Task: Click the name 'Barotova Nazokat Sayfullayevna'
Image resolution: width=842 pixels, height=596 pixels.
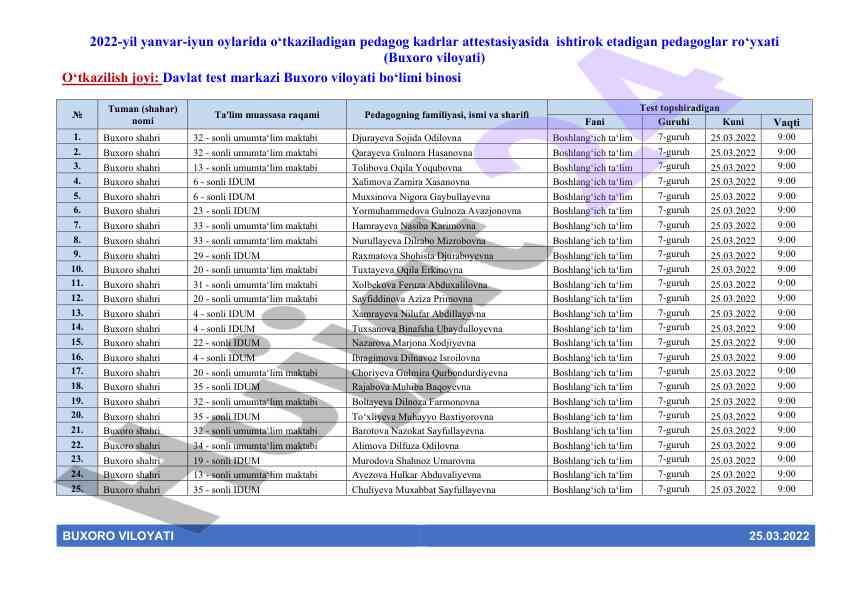Action: click(417, 431)
